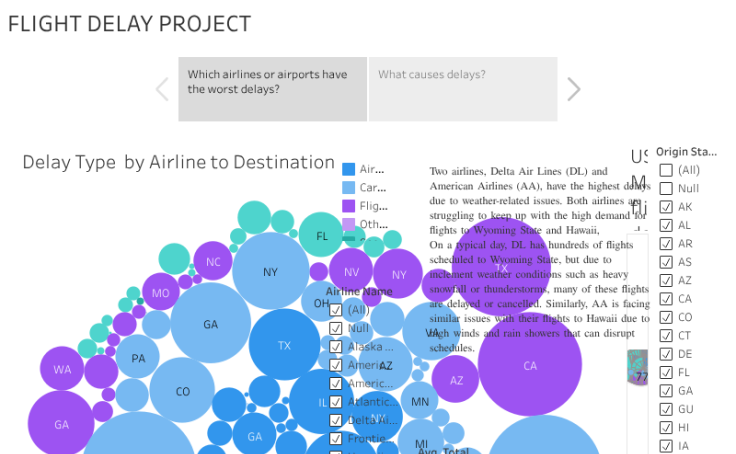Select the purple WA bubble
The image size is (736, 454).
tap(62, 369)
